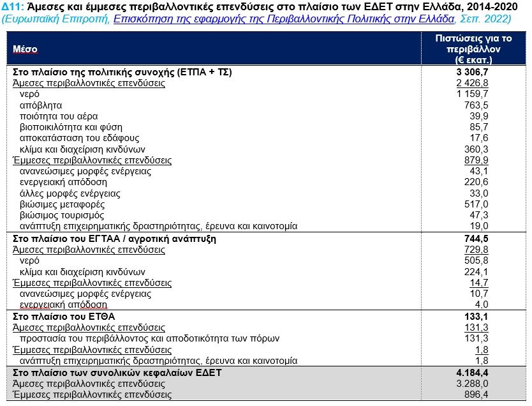Click the Μέσο column header

25,49
